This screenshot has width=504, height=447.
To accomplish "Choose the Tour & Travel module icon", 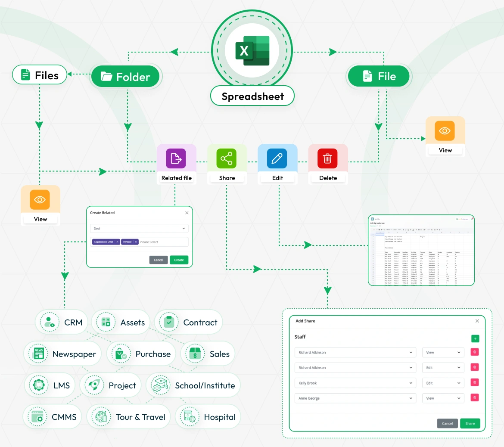I will [102, 416].
